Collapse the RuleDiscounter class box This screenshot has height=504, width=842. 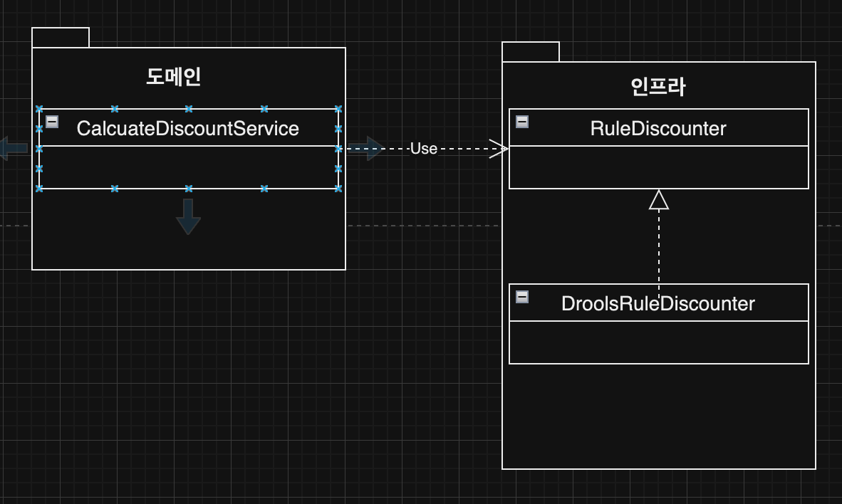[x=522, y=122]
